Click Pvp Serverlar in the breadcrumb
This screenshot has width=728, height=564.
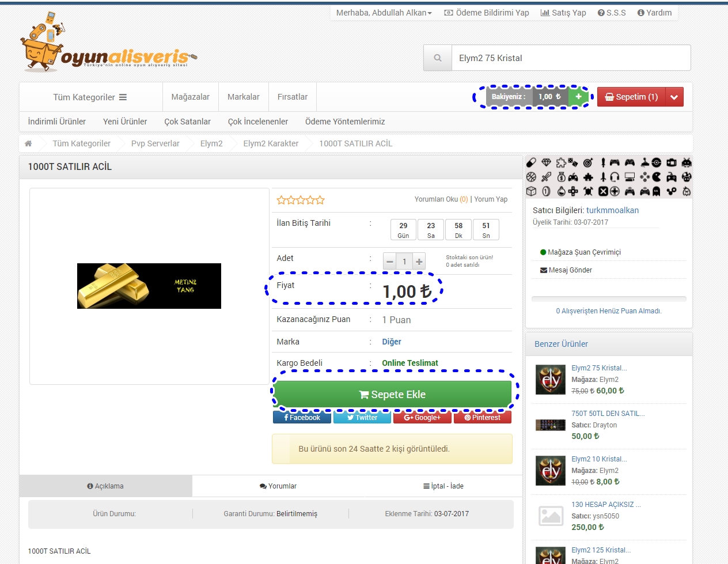pyautogui.click(x=156, y=143)
